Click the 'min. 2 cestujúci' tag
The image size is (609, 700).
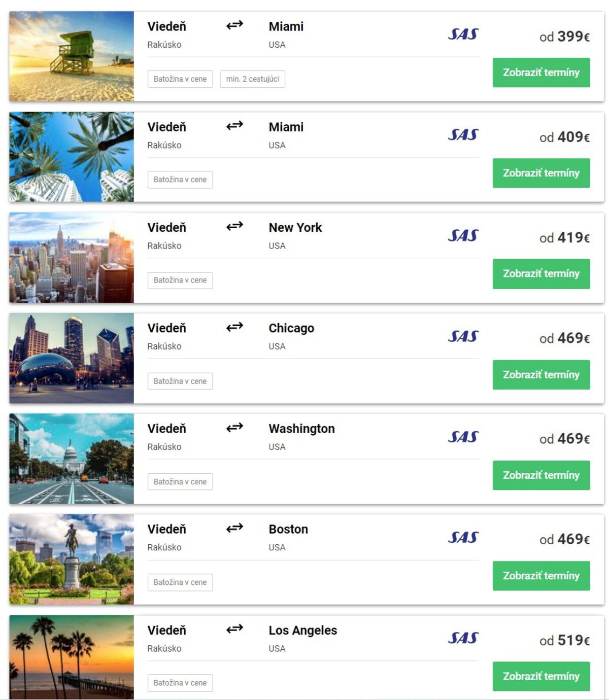pyautogui.click(x=252, y=79)
